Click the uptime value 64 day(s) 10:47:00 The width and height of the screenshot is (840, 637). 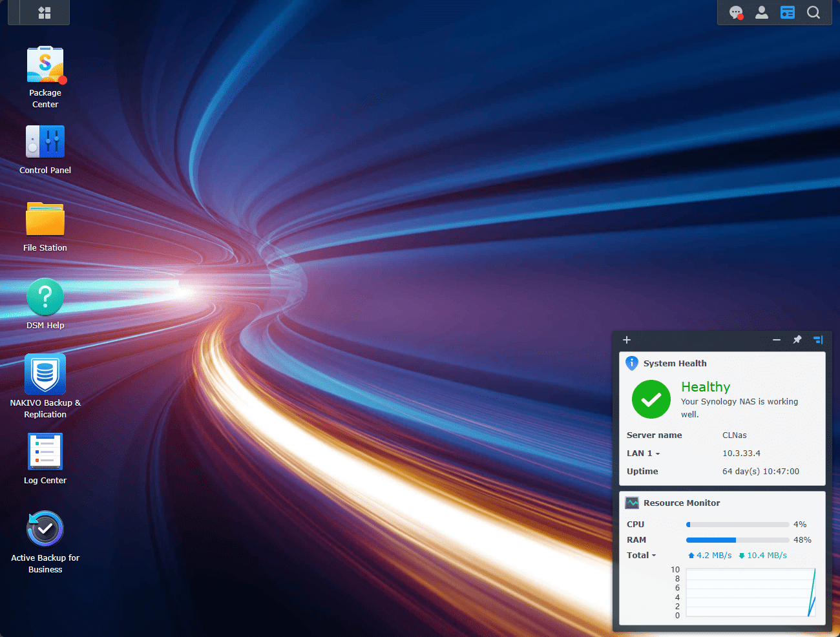pos(761,472)
